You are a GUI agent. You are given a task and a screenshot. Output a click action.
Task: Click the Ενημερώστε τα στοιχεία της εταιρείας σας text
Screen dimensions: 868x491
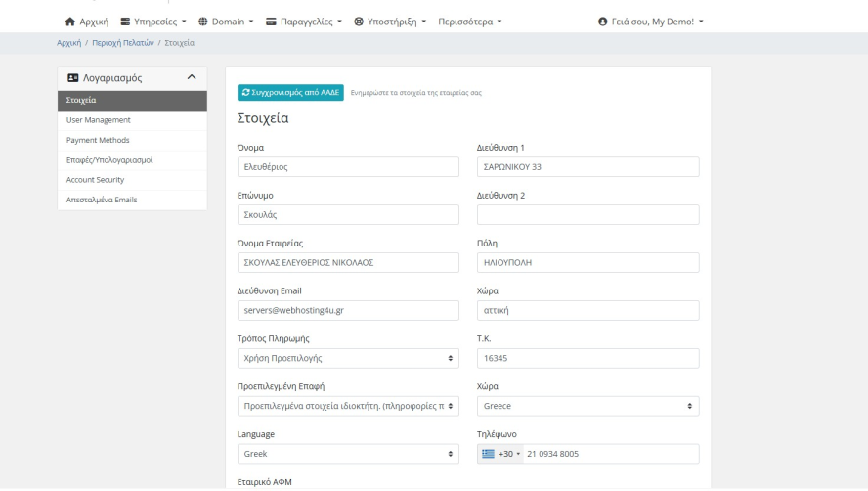tap(415, 93)
